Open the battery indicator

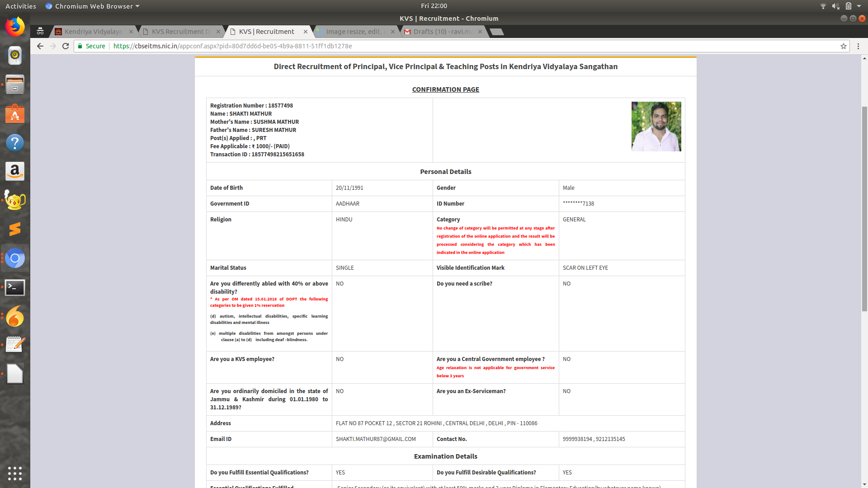click(849, 6)
